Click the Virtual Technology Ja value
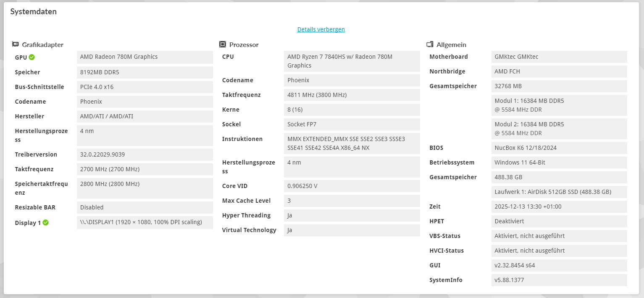 coord(352,230)
